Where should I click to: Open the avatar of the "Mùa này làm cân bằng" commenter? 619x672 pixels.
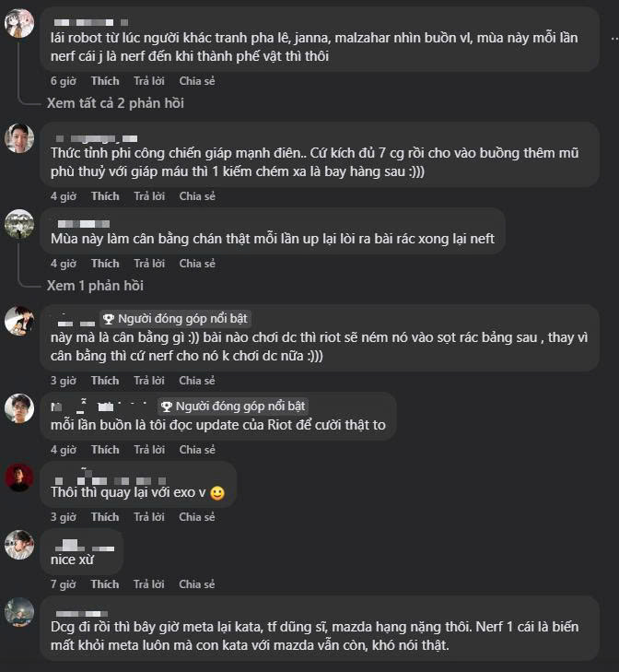(19, 224)
